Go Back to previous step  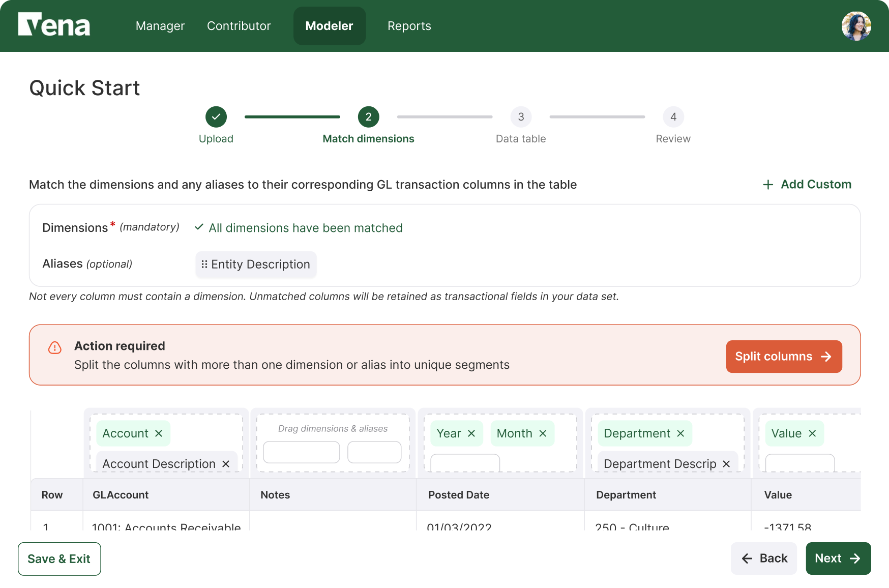click(764, 558)
